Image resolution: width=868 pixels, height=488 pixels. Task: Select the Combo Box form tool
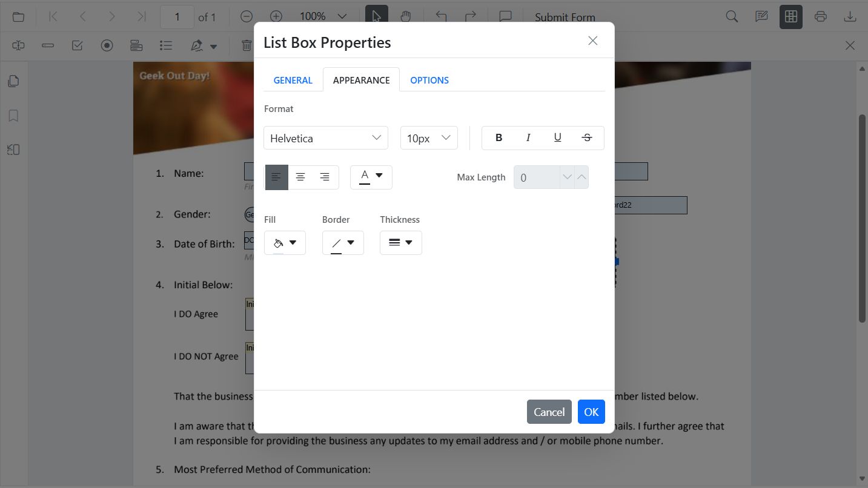click(x=136, y=45)
